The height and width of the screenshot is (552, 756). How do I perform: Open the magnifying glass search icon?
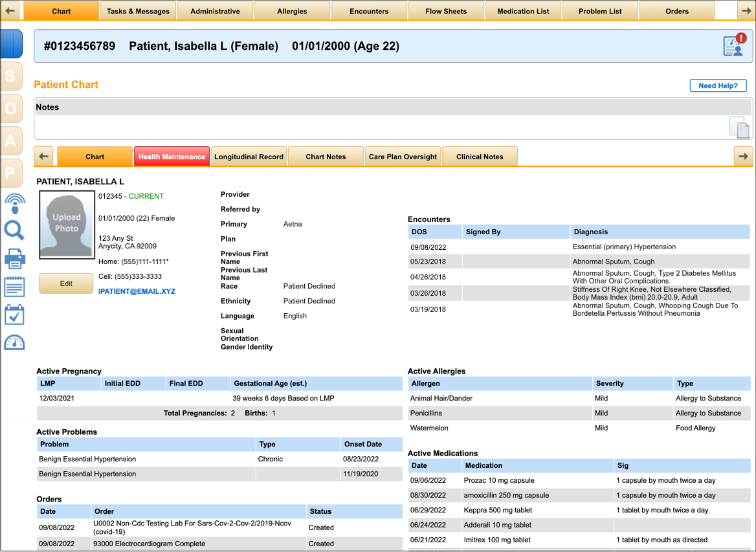click(14, 230)
